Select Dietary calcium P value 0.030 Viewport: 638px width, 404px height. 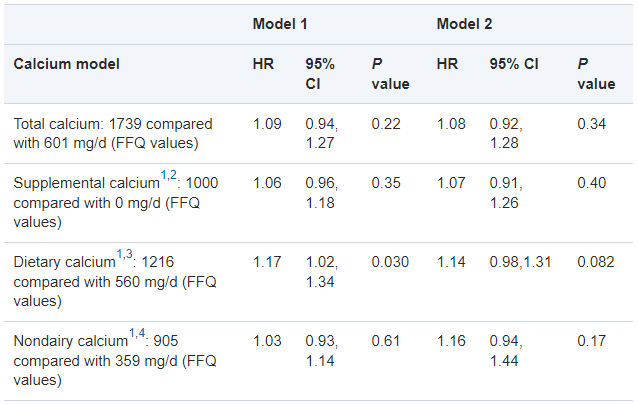(x=389, y=261)
